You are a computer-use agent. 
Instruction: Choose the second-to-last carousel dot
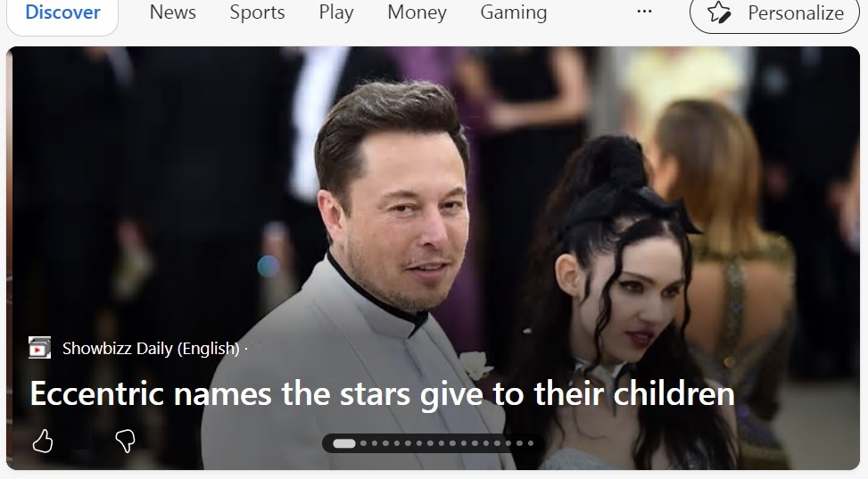(519, 443)
